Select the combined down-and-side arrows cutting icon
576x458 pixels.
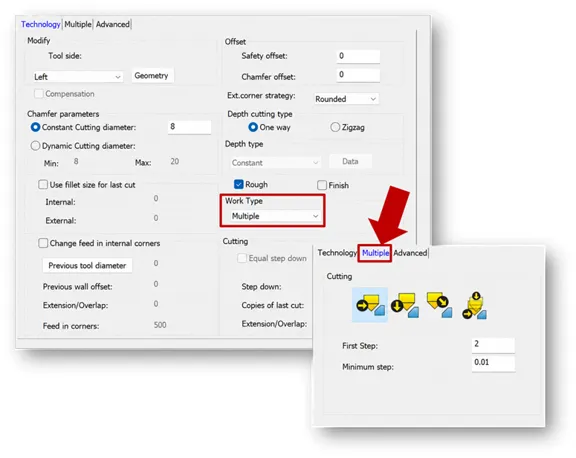(x=474, y=305)
